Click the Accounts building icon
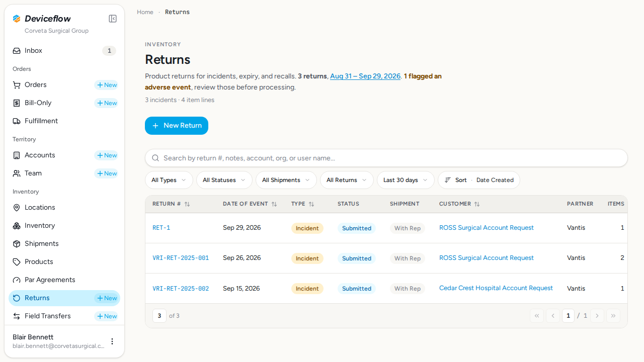This screenshot has height=362, width=644. click(17, 155)
